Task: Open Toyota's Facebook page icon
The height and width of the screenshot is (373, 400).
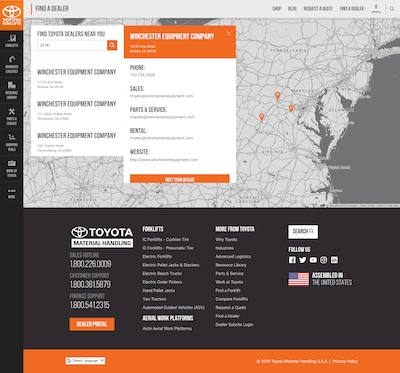Action: [x=292, y=260]
